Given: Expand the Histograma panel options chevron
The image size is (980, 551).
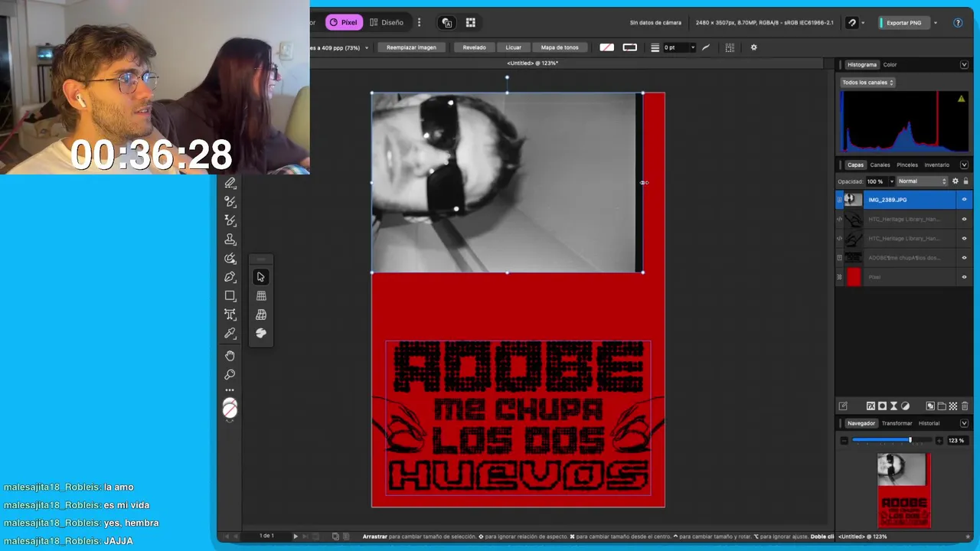Looking at the screenshot, I should click(964, 65).
